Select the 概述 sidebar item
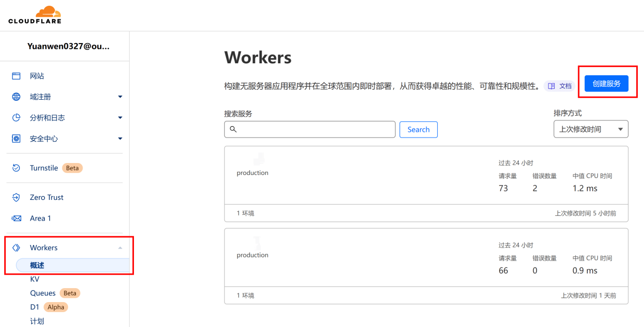This screenshot has height=327, width=644. point(37,265)
